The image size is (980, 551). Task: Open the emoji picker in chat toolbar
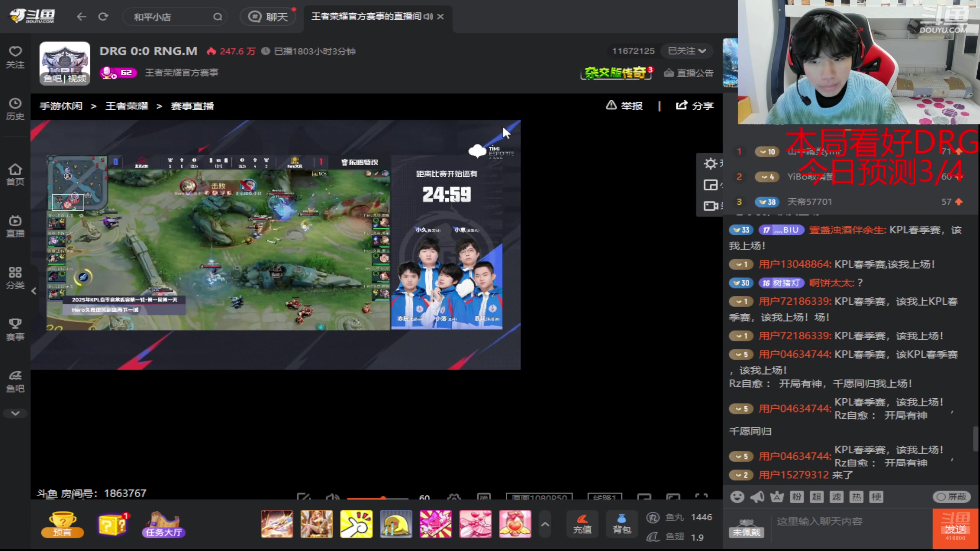tap(737, 497)
